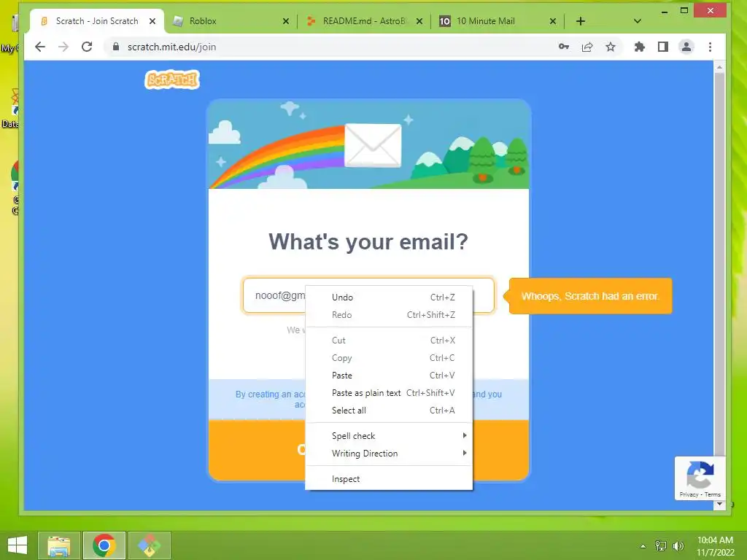
Task: Click the browser forward arrow
Action: coord(63,47)
